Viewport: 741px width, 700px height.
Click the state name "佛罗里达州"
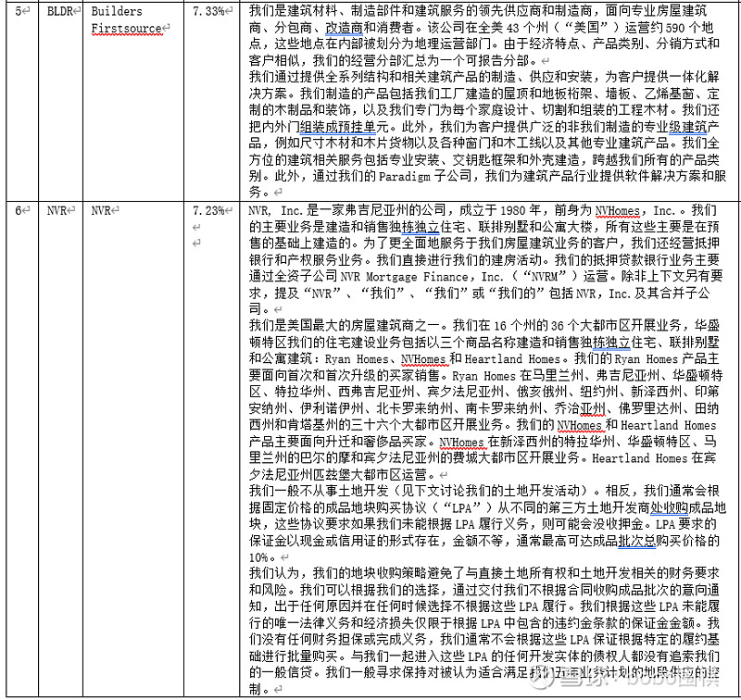pos(650,408)
